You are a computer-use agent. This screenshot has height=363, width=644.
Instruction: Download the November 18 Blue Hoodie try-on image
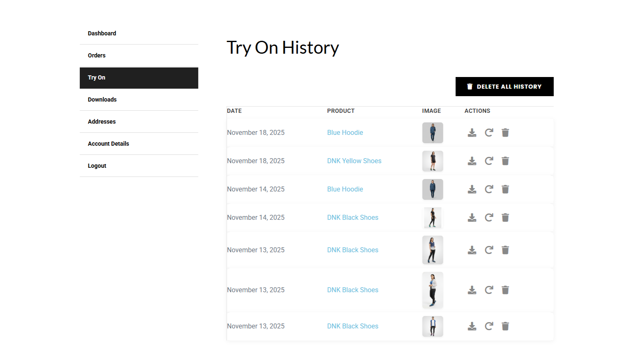(x=472, y=132)
